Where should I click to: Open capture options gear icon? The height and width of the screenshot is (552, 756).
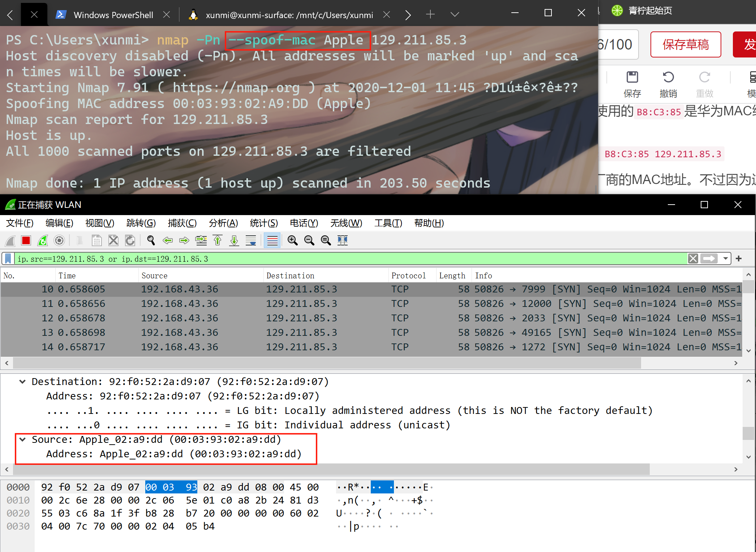(59, 240)
